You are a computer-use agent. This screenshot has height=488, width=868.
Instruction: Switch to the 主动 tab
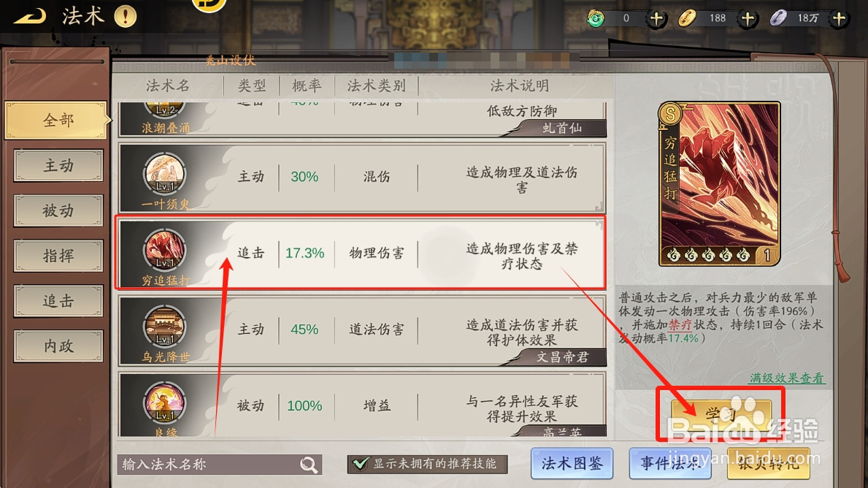(58, 166)
